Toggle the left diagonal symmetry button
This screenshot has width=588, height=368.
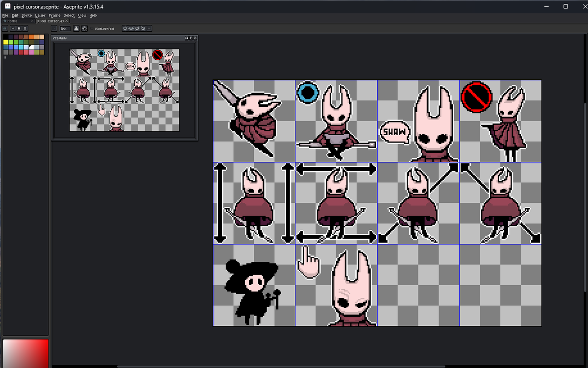tap(143, 28)
